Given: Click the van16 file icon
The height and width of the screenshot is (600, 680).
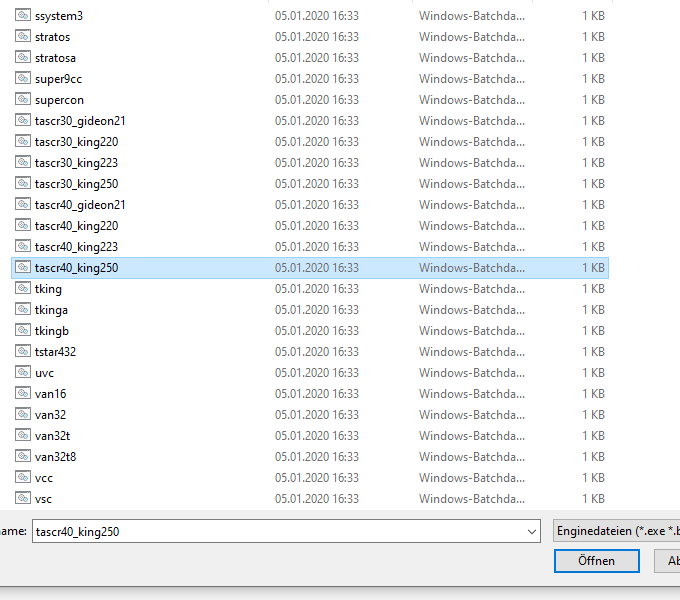Looking at the screenshot, I should [x=23, y=393].
